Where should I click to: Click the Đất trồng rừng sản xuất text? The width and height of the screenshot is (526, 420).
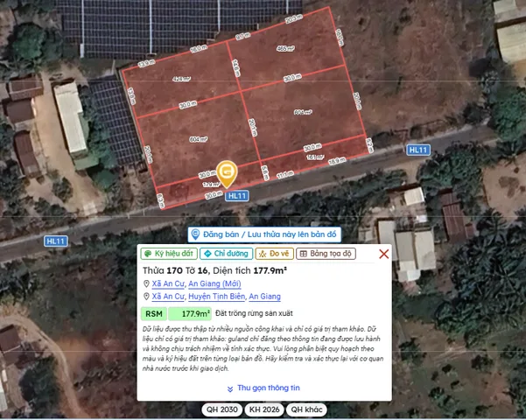(x=254, y=313)
